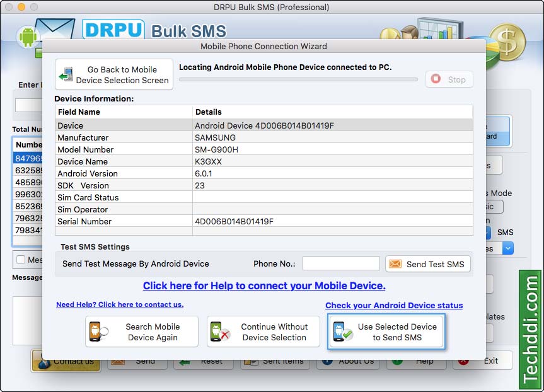Click the envelope icon on Send Test SMS

point(395,264)
